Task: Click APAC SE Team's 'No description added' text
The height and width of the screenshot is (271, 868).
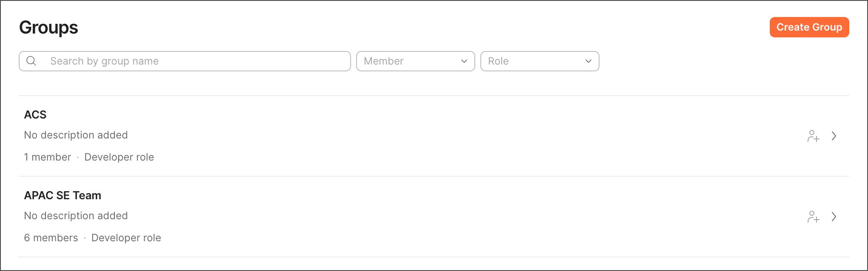Action: (76, 216)
